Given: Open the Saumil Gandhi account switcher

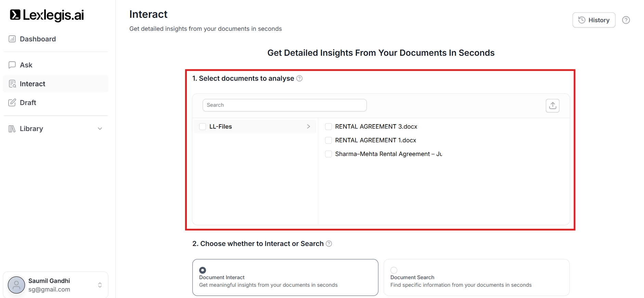Looking at the screenshot, I should 100,285.
